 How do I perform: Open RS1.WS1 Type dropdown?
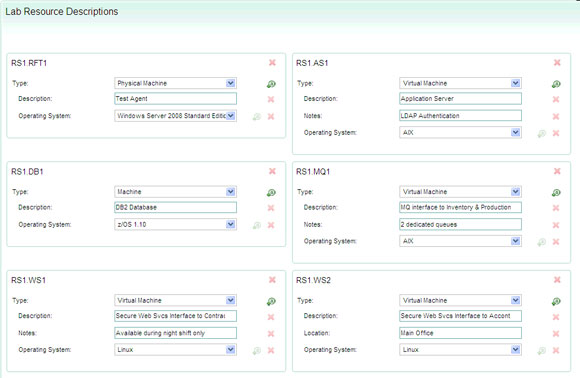click(175, 300)
